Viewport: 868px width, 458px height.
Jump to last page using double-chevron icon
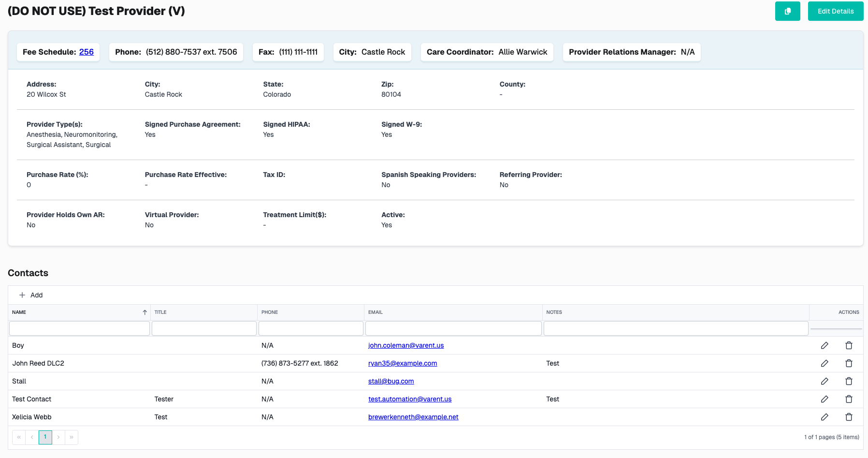point(72,437)
